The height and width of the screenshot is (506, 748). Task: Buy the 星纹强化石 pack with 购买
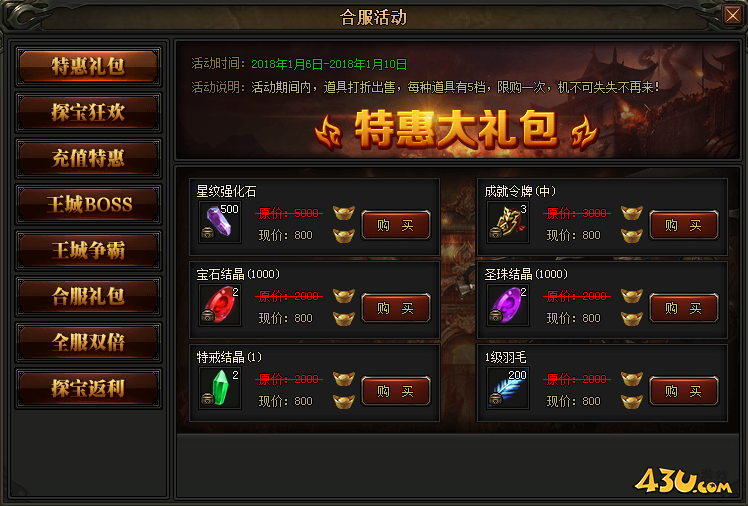[396, 225]
